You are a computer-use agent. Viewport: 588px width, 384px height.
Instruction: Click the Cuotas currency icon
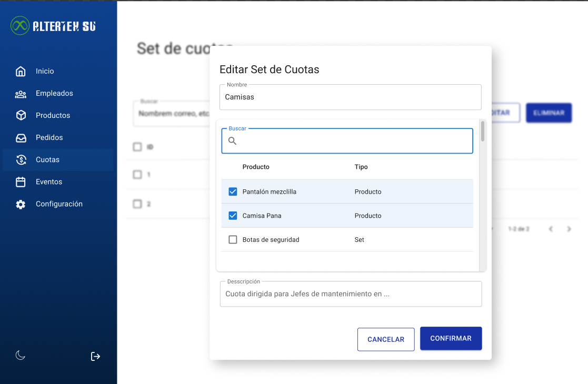click(x=21, y=159)
